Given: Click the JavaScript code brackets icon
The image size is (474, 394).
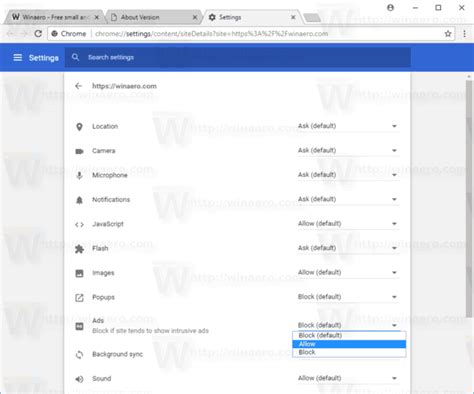Looking at the screenshot, I should tap(79, 225).
